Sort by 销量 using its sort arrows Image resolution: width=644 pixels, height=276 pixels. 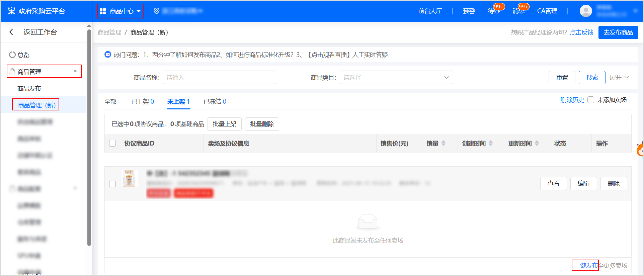point(443,143)
